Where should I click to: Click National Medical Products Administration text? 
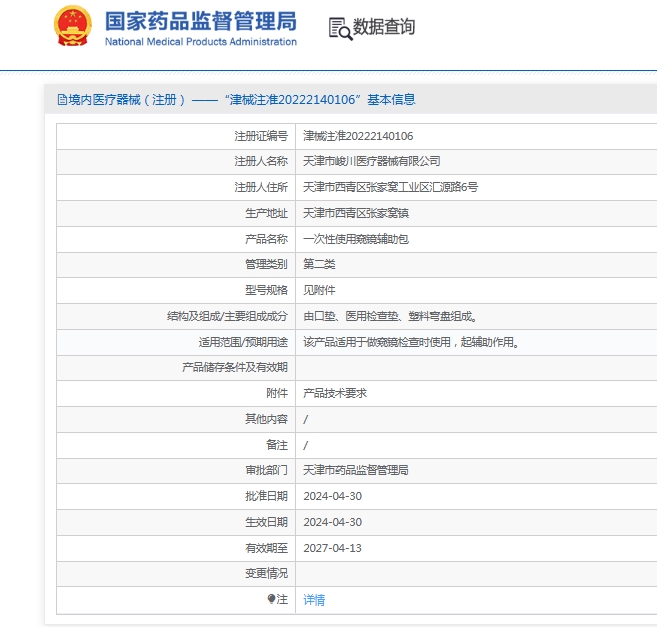click(201, 41)
